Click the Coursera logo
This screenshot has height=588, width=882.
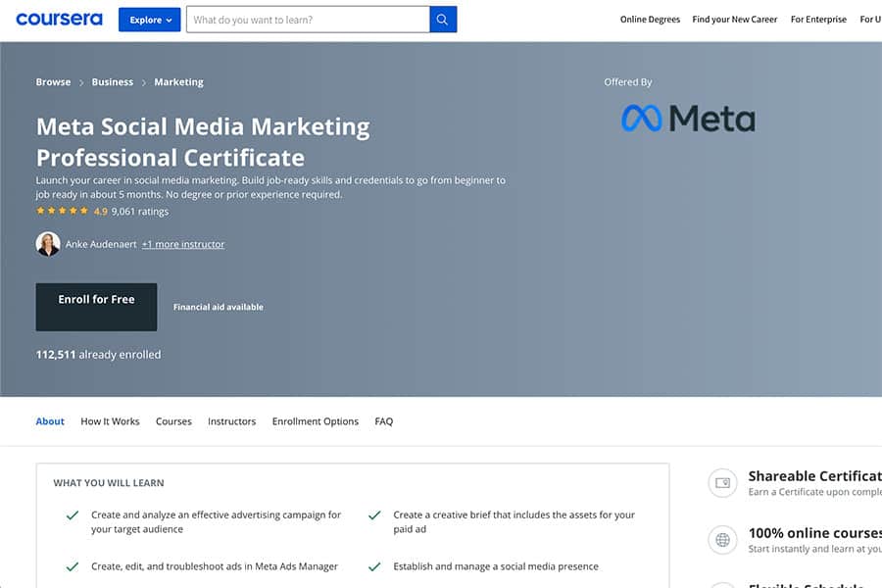(59, 20)
